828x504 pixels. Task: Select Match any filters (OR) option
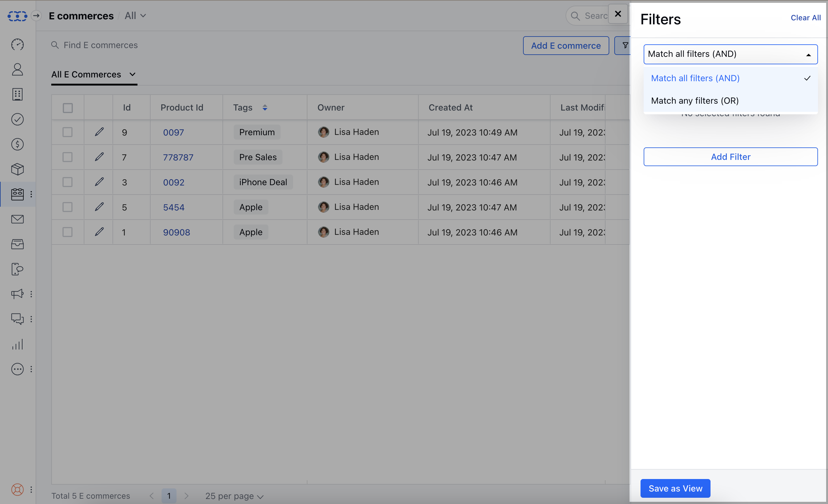coord(730,101)
